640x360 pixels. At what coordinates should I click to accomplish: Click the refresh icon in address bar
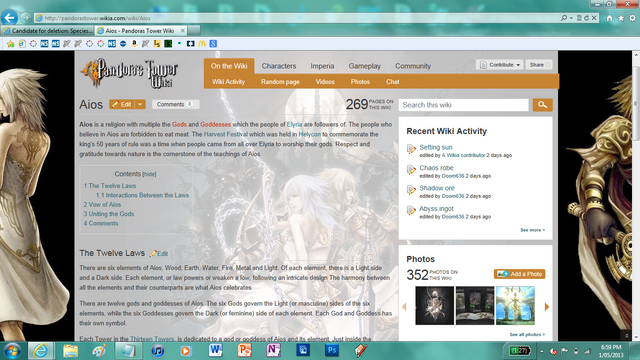(587, 18)
